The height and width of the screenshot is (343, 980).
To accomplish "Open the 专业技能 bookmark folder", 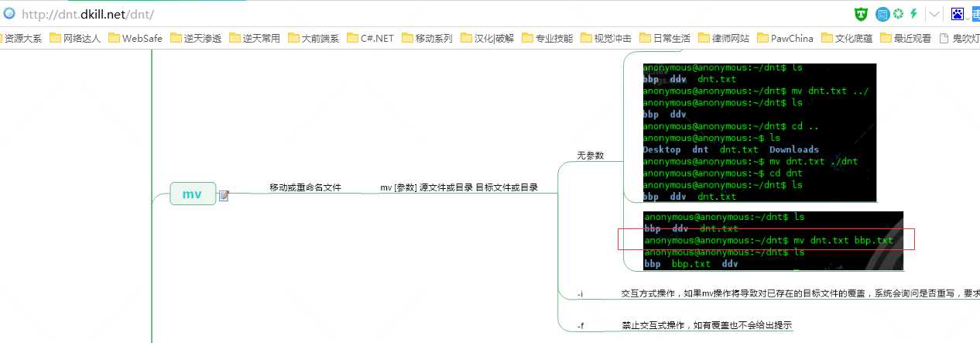I will pos(547,38).
